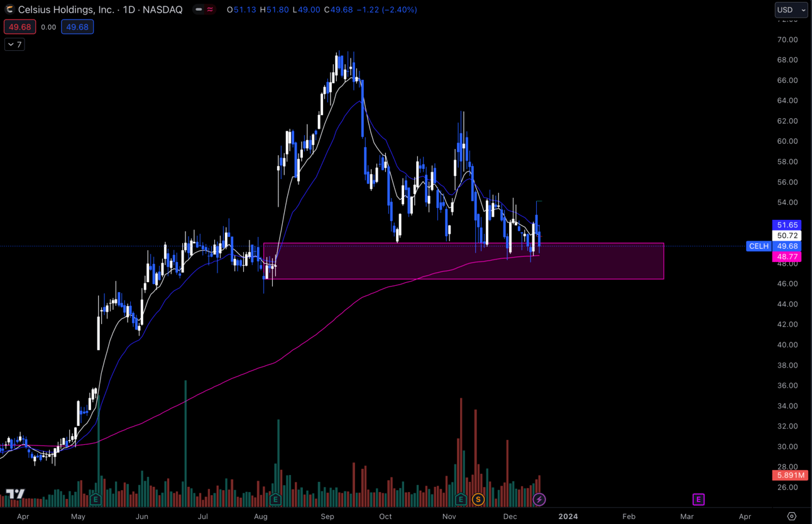Viewport: 812px width, 524px height.
Task: Expand the collapsed 7 indicators legend
Action: point(14,45)
